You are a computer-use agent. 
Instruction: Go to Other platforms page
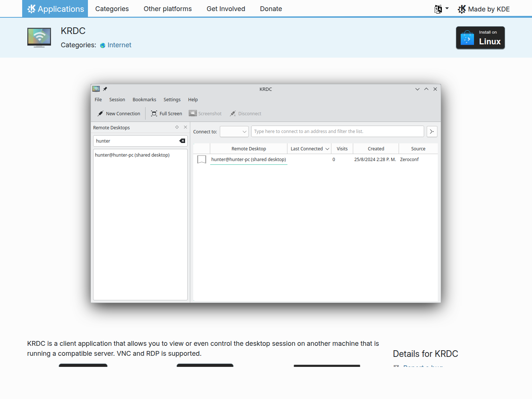(168, 8)
